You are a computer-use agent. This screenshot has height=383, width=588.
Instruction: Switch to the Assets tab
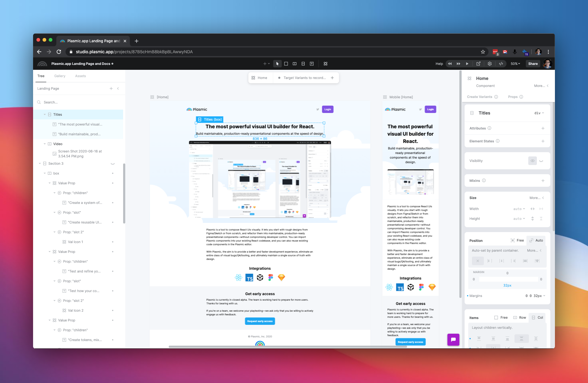80,76
